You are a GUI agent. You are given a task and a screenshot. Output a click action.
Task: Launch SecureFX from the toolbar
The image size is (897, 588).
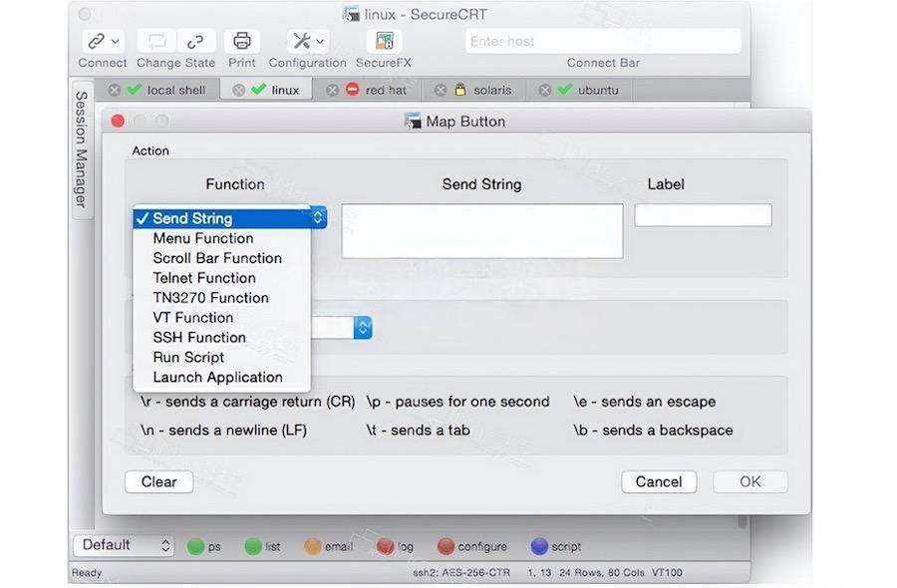[x=384, y=41]
